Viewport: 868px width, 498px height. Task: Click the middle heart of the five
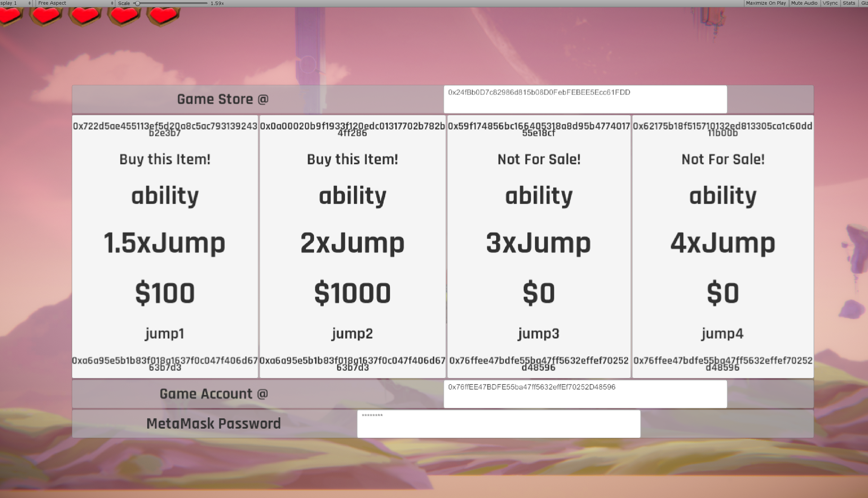pyautogui.click(x=85, y=15)
